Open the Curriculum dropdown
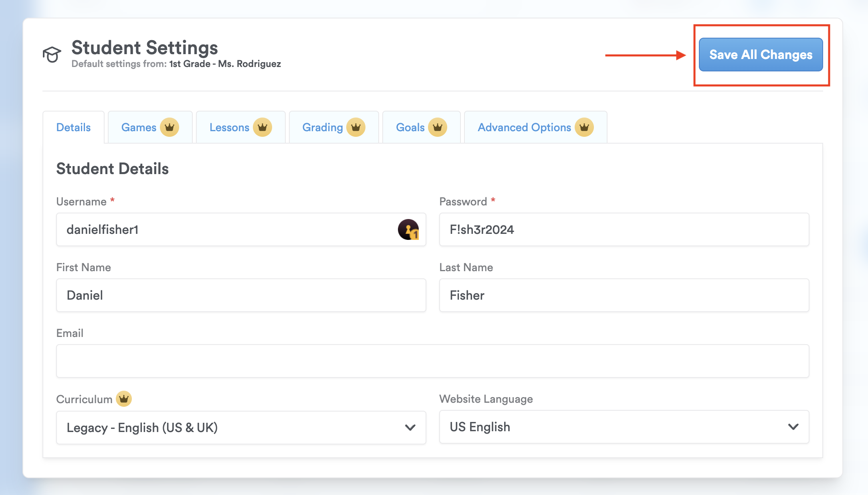 [240, 428]
